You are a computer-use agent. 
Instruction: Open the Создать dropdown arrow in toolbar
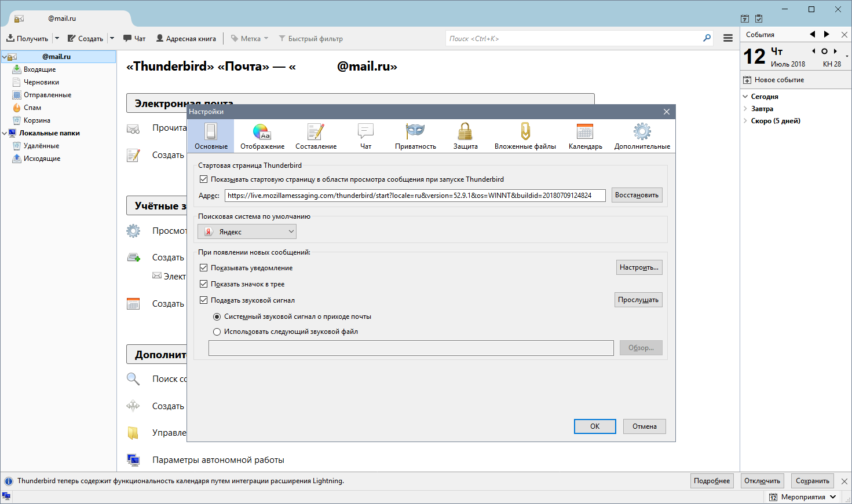coord(112,39)
